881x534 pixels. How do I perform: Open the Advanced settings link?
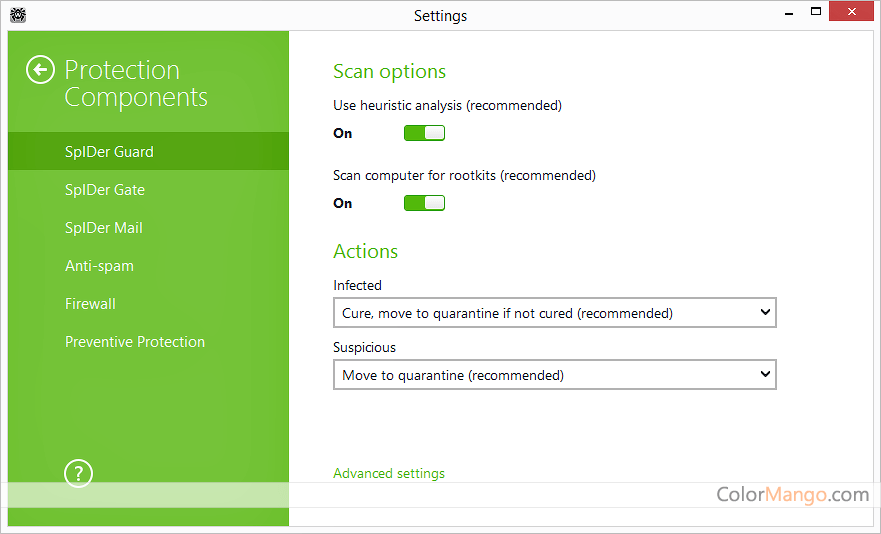(389, 473)
